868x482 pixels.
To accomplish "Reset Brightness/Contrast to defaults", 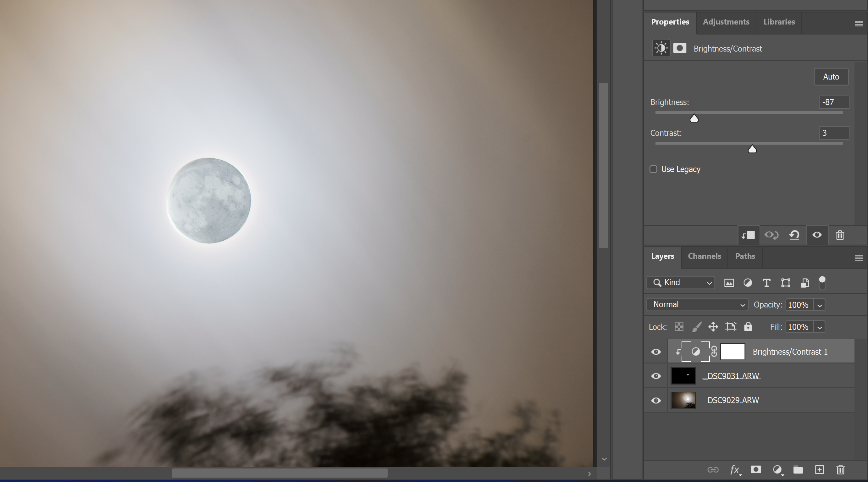I will [794, 235].
